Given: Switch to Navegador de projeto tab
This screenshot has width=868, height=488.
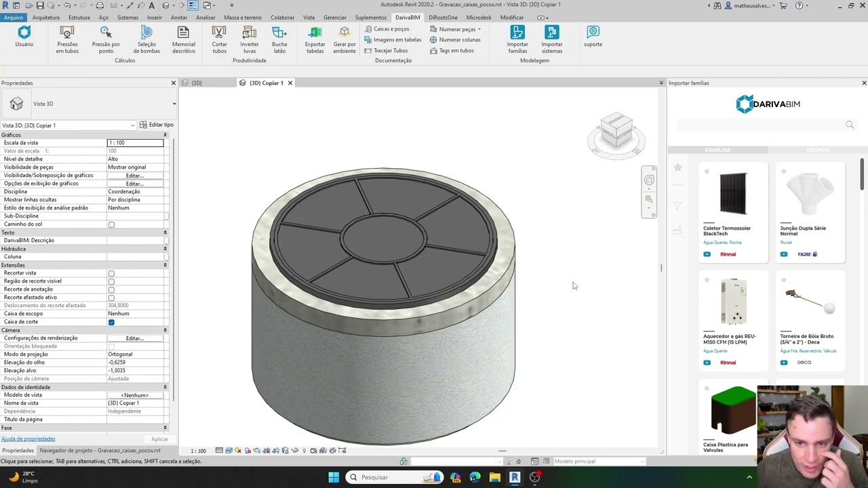Looking at the screenshot, I should (100, 450).
